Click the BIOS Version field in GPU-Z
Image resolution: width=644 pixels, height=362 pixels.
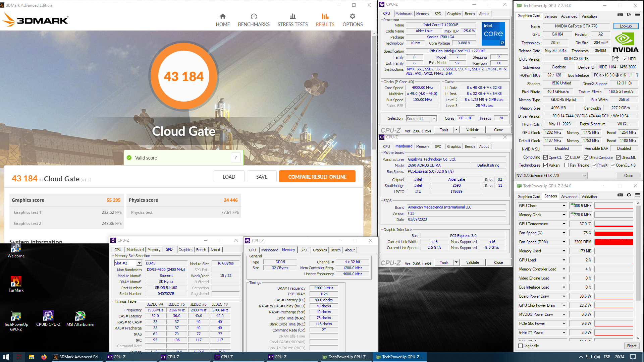(x=576, y=59)
